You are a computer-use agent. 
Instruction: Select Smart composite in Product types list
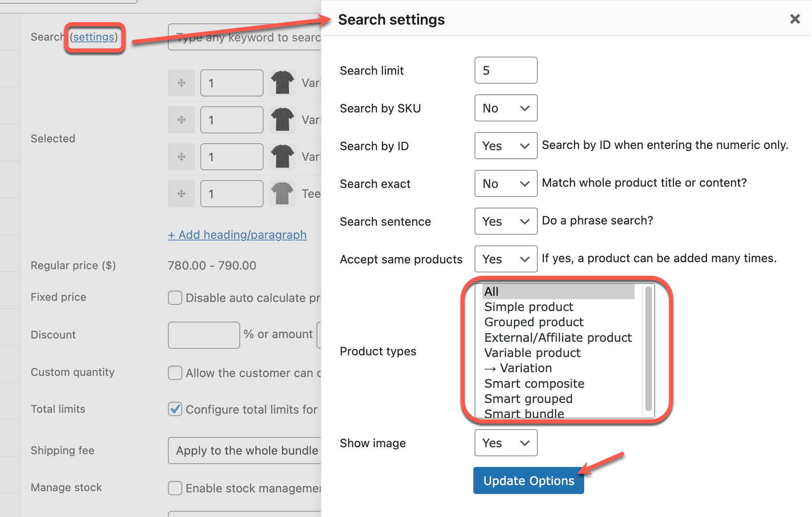[534, 384]
